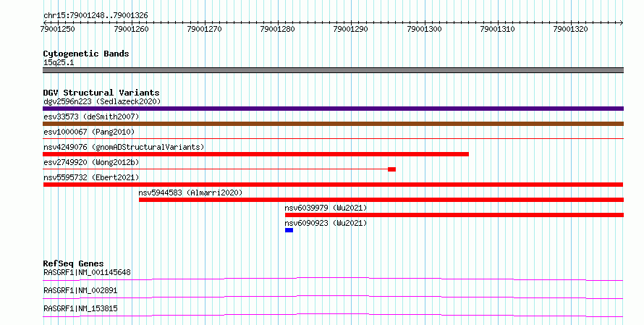This screenshot has width=644, height=325.
Task: Select the magenta NM_001145648 gene line
Action: [x=333, y=279]
